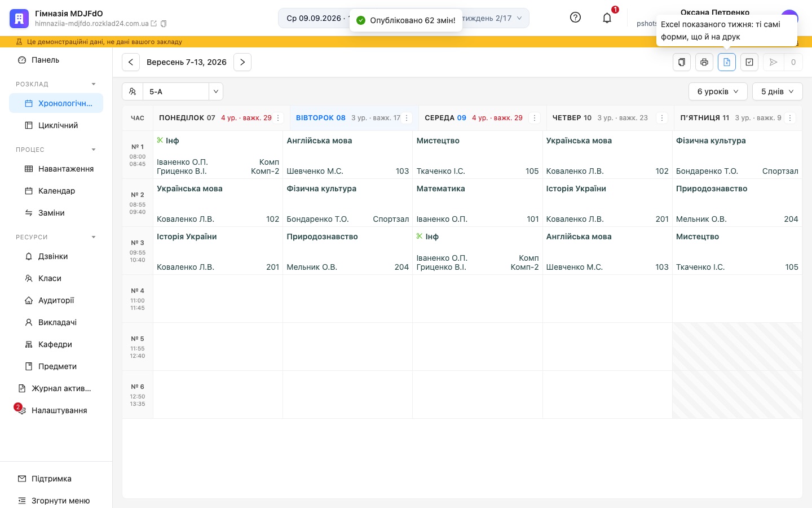Select Friday Природознавство lesson cell
The height and width of the screenshot is (508, 812).
[737, 203]
